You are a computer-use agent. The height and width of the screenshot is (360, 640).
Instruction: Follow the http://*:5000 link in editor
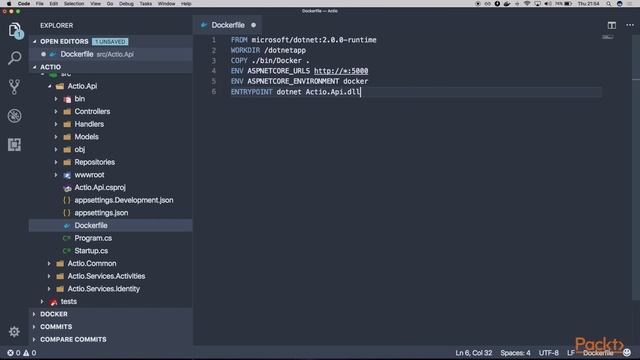click(x=341, y=71)
